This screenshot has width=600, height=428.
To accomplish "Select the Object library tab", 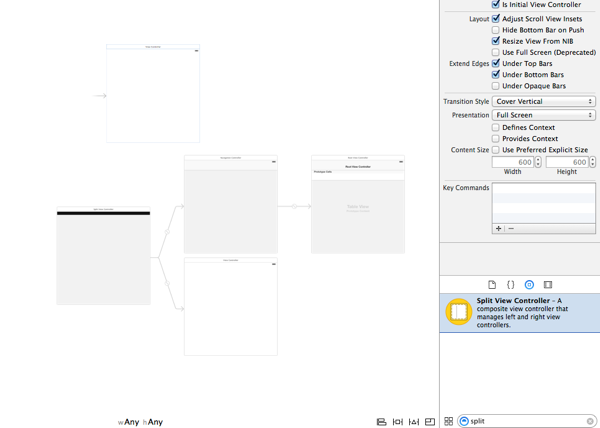I will (529, 285).
